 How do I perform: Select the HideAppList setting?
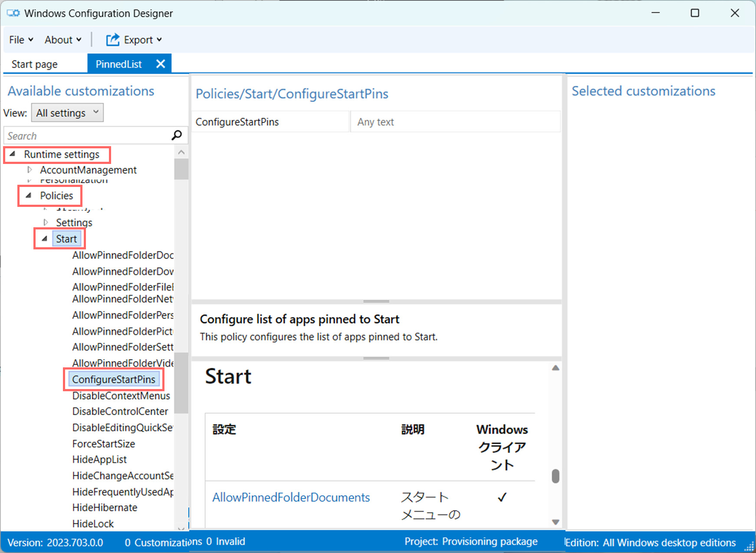(99, 459)
